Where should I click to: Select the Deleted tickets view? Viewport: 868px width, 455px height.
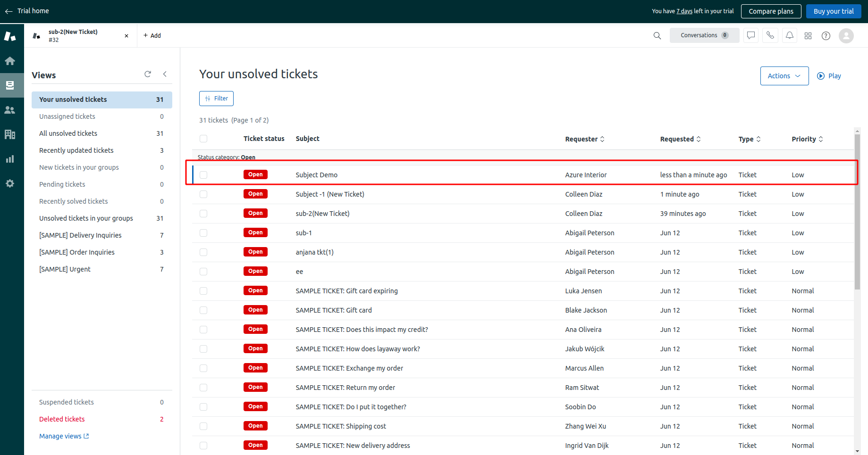[x=62, y=419]
